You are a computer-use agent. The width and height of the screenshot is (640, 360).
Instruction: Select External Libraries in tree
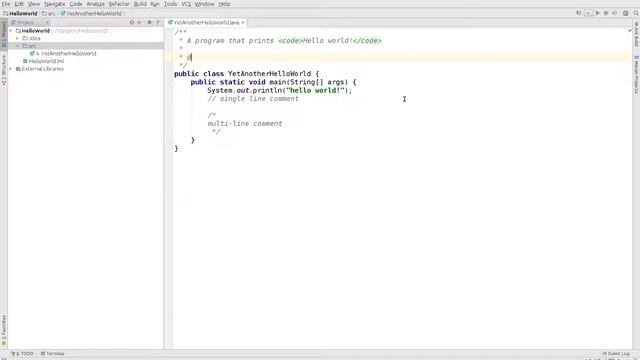click(x=40, y=69)
